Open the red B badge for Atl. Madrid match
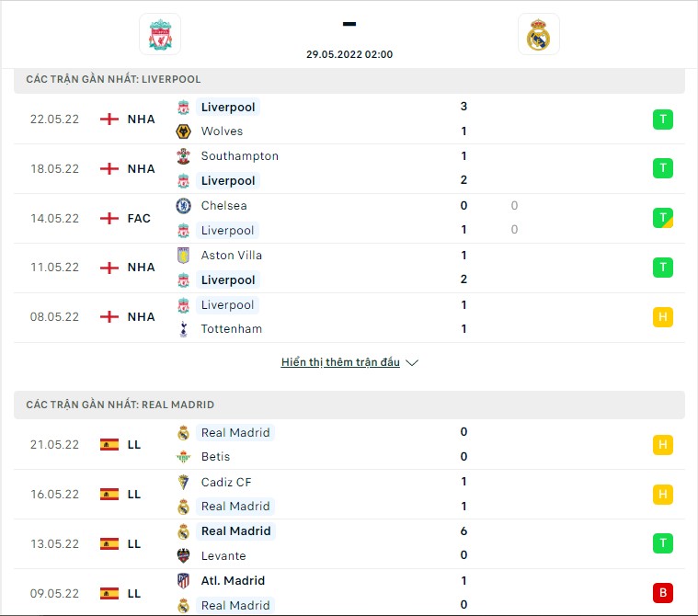This screenshot has width=698, height=616. (x=663, y=593)
